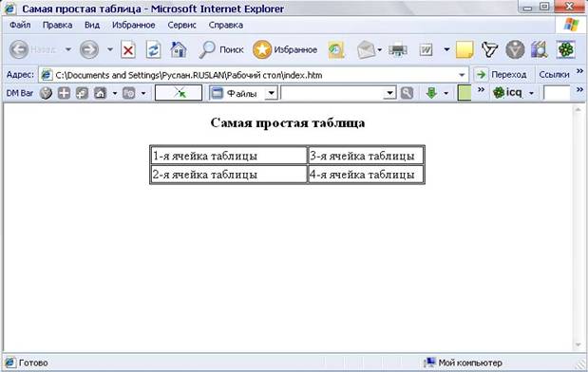This screenshot has height=372, width=588.
Task: Click the icq flower logo on toolbar
Action: (x=499, y=93)
